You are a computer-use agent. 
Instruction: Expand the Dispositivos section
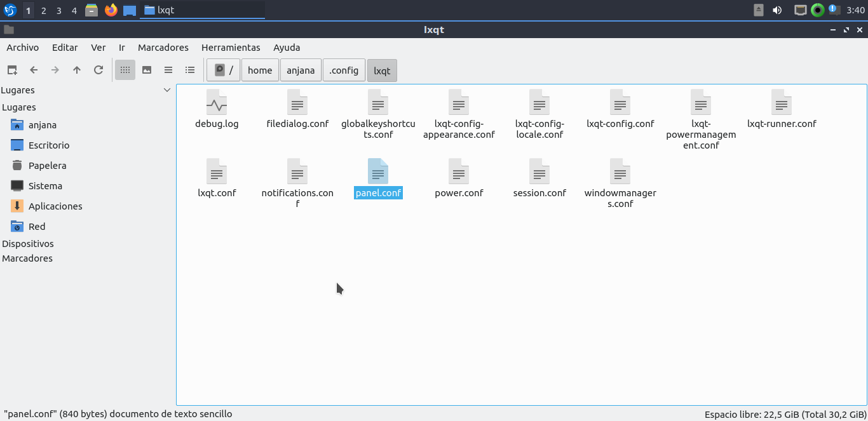tap(28, 243)
